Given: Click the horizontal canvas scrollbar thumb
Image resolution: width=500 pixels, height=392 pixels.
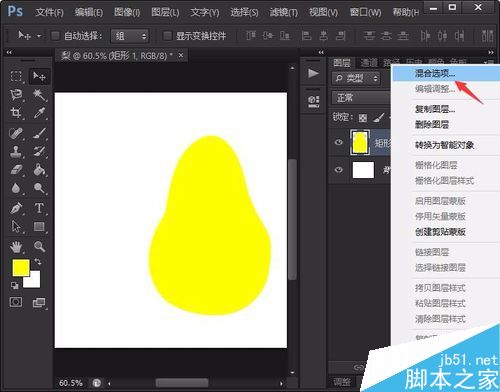Looking at the screenshot, I should pyautogui.click(x=182, y=383).
